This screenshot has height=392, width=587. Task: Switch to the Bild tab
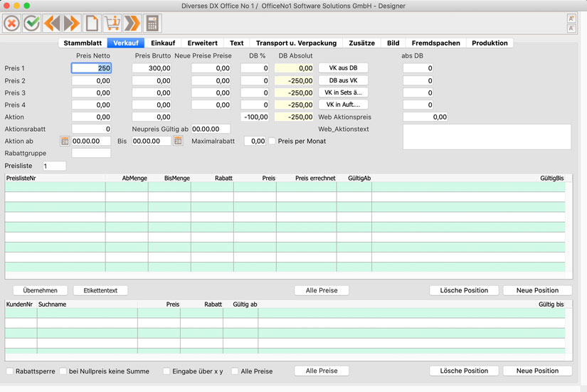point(393,43)
